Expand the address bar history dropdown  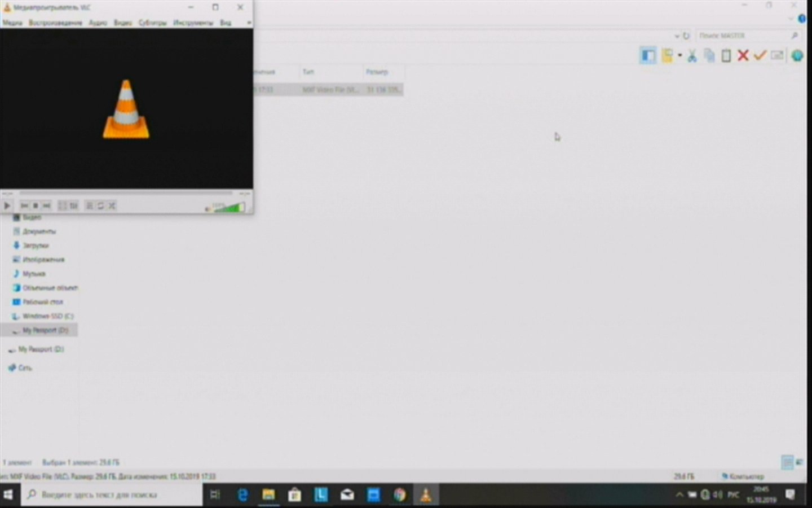tap(677, 36)
